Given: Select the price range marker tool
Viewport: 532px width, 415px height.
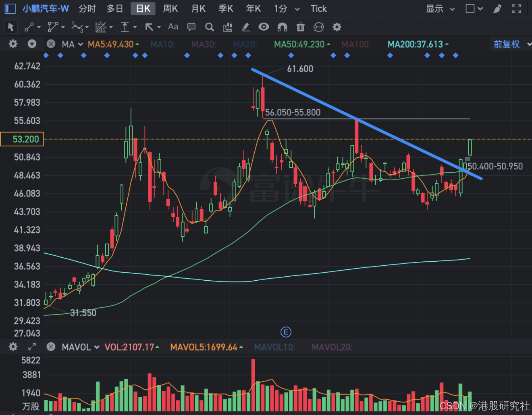Looking at the screenshot, I should tap(125, 27).
